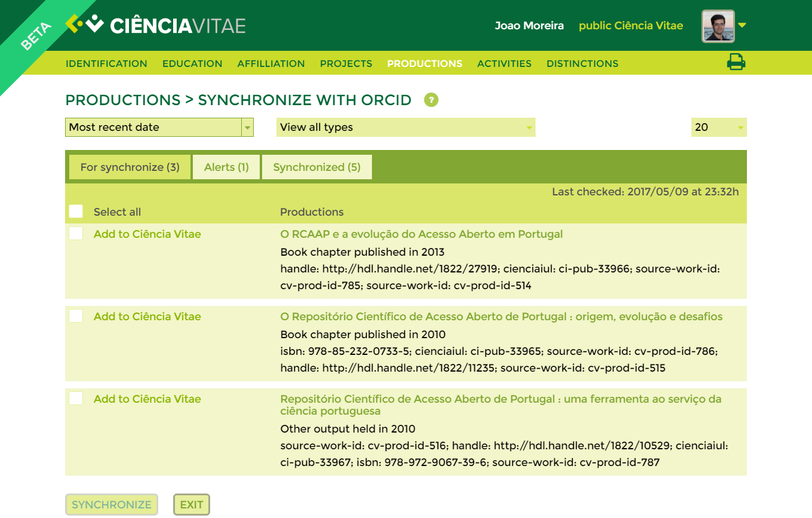Check the box for the uma ferramenta ao serviço row
The height and width of the screenshot is (518, 812).
[x=76, y=399]
